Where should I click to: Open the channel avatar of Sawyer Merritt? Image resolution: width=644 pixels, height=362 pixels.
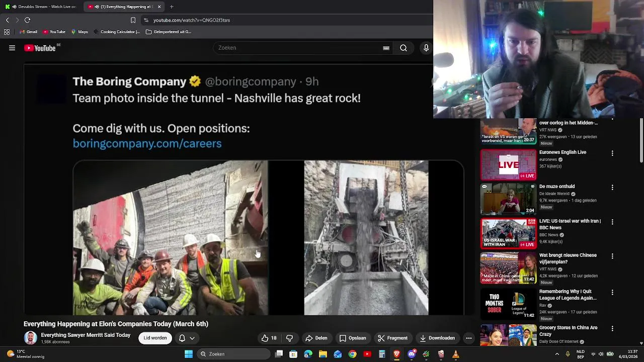click(x=30, y=338)
